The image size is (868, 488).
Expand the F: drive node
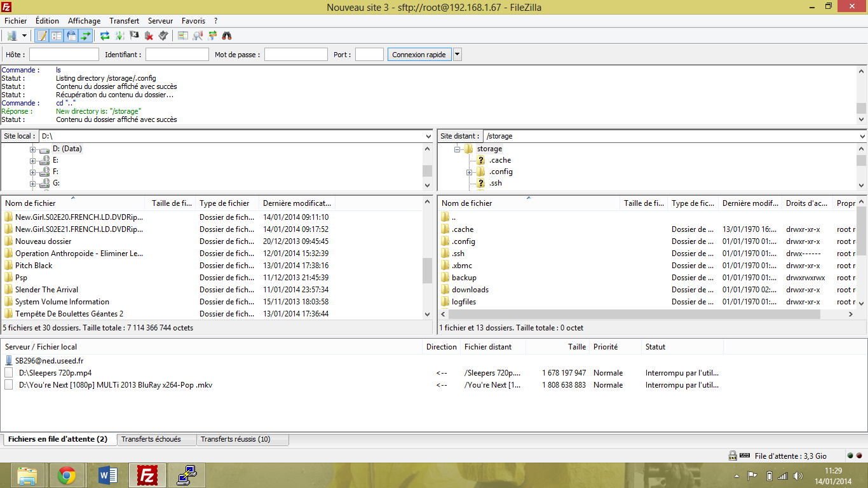click(32, 172)
